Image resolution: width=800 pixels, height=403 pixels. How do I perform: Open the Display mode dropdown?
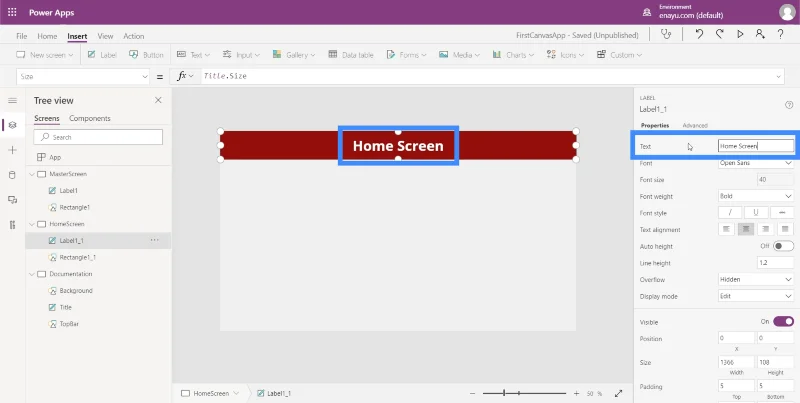[756, 296]
